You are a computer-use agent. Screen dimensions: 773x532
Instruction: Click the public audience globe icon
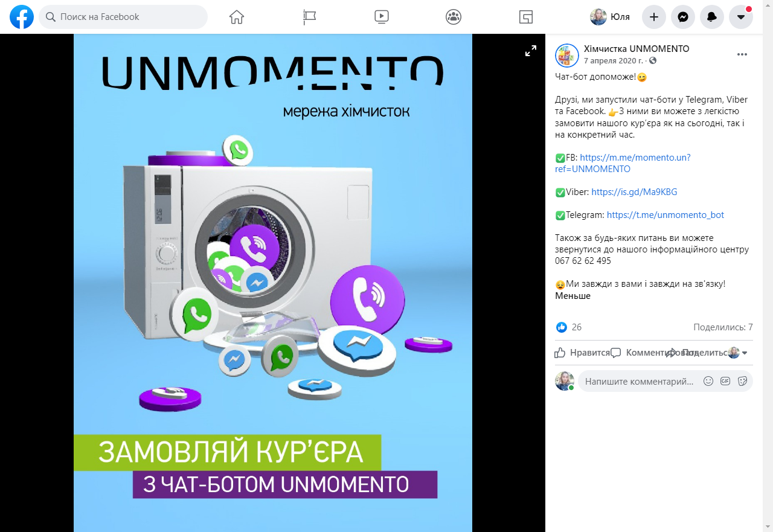[x=653, y=61]
